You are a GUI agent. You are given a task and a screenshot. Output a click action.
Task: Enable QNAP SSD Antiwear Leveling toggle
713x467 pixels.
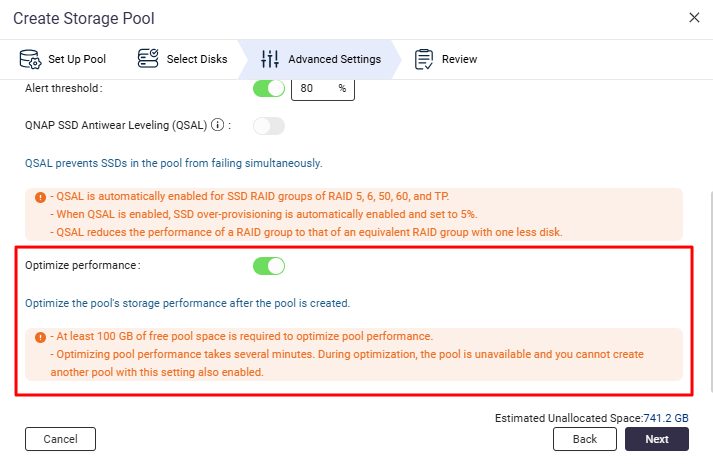tap(269, 126)
